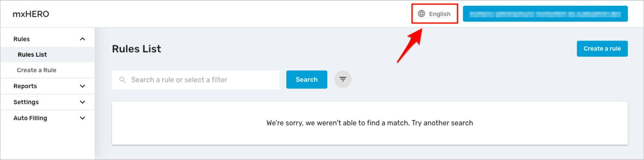Click the no match found message

pos(370,123)
